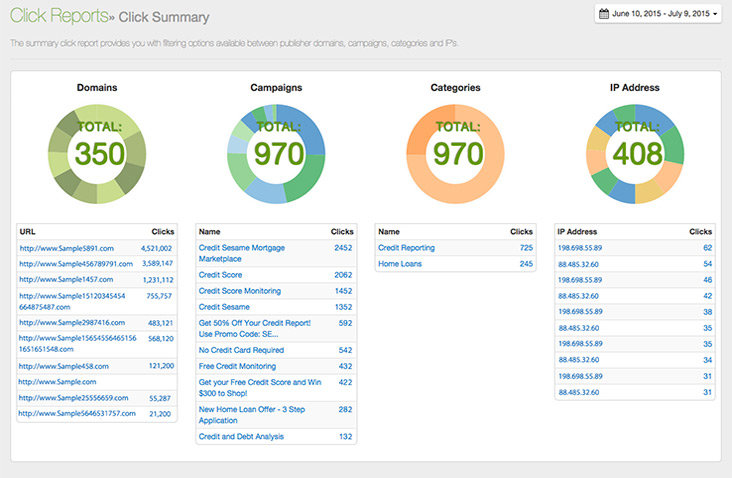Open the date range dropdown
Image resolution: width=732 pixels, height=478 pixels.
click(x=659, y=15)
